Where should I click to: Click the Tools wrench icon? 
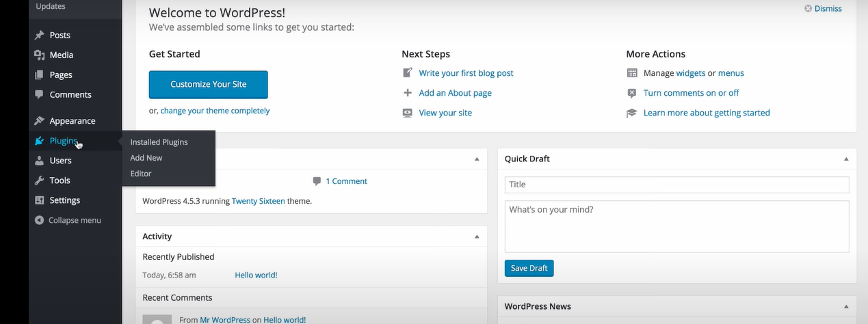coord(39,180)
